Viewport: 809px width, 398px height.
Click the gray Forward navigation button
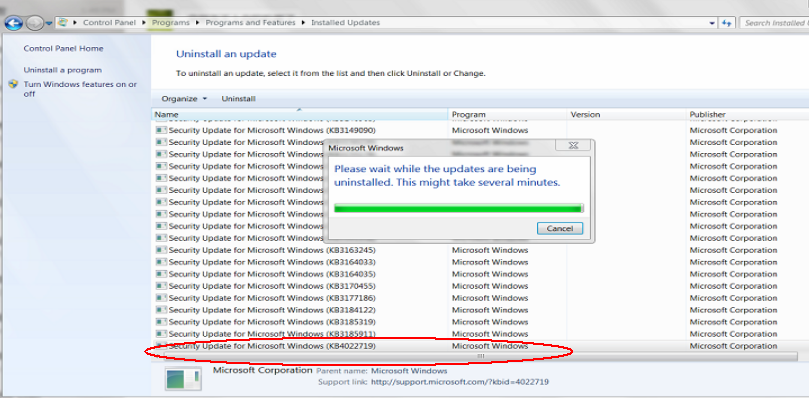click(35, 23)
